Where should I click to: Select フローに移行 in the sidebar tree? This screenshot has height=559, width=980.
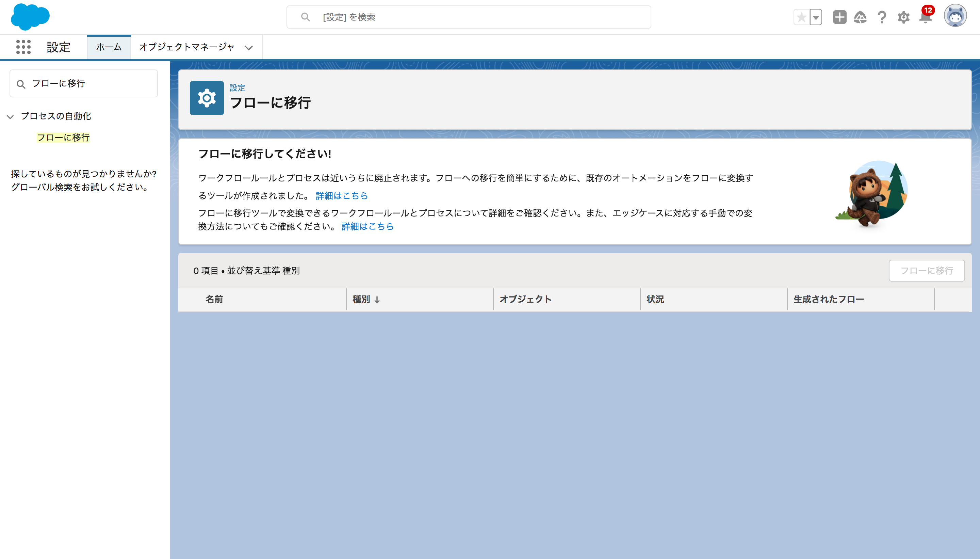click(x=63, y=138)
